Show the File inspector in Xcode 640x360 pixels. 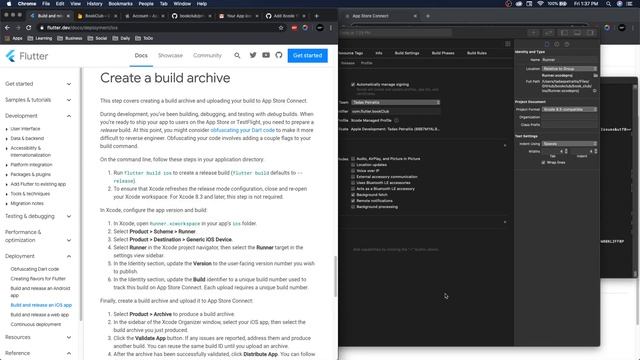547,44
